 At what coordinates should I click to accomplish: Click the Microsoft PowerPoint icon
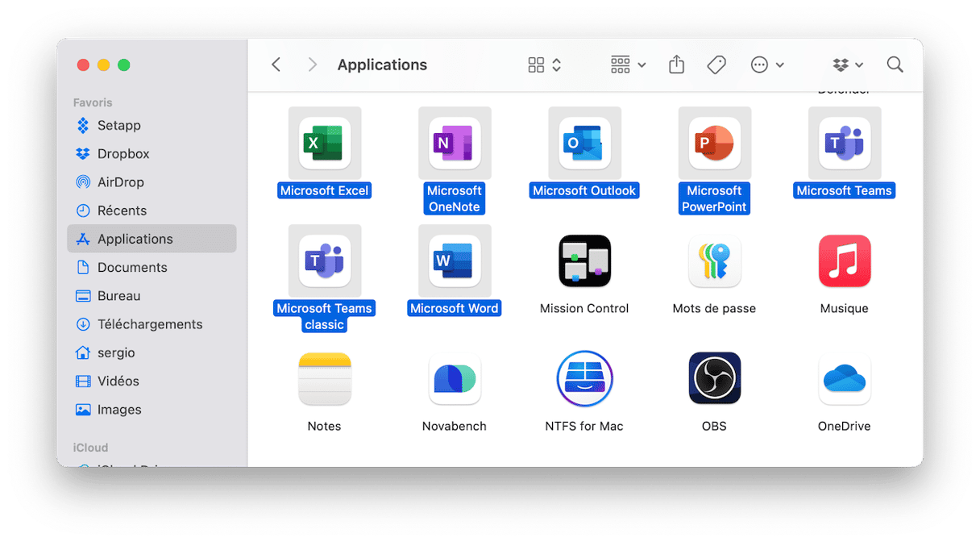pyautogui.click(x=714, y=144)
